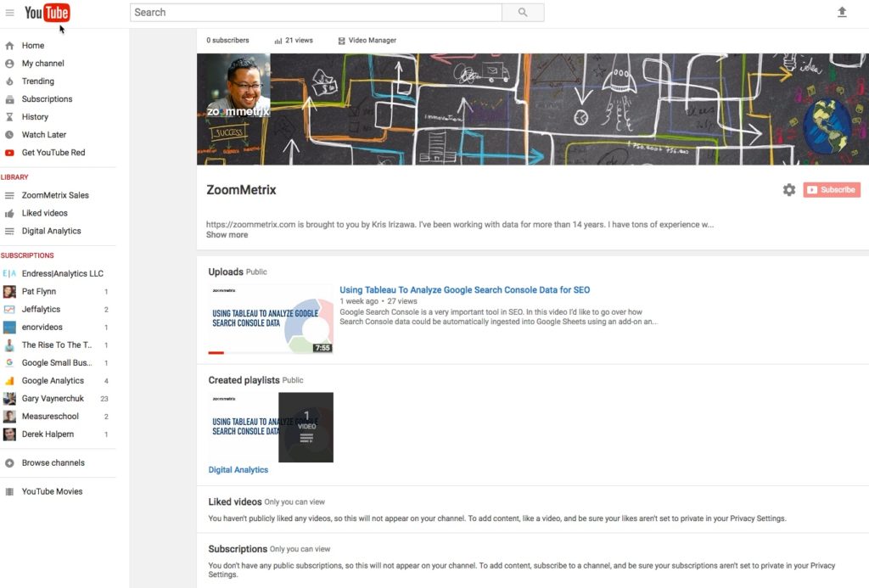The image size is (869, 588).
Task: Click Browse channels
Action: [x=53, y=462]
